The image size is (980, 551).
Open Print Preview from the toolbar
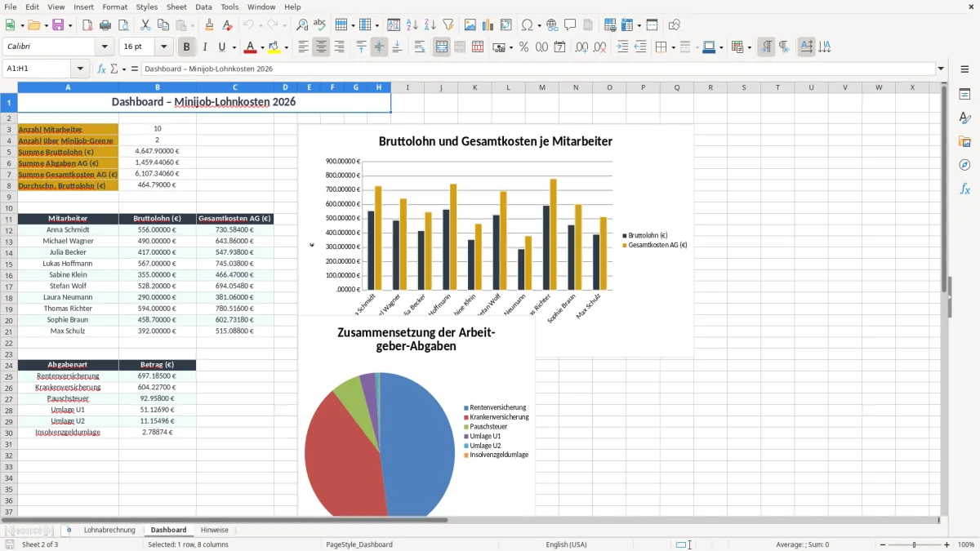click(x=123, y=25)
